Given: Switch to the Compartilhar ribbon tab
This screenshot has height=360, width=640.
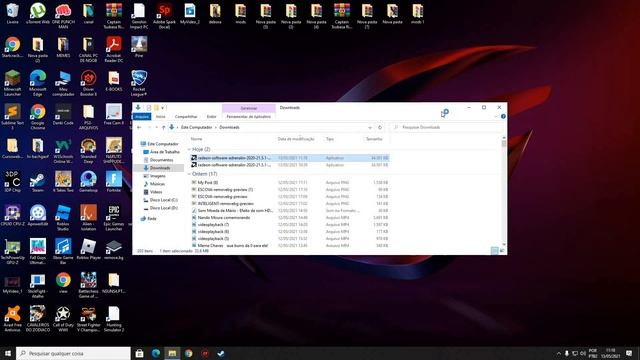Looking at the screenshot, I should pos(186,117).
